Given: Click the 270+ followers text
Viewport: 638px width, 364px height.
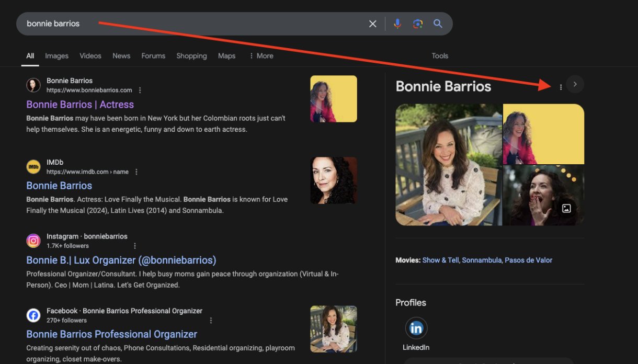Looking at the screenshot, I should pos(66,320).
